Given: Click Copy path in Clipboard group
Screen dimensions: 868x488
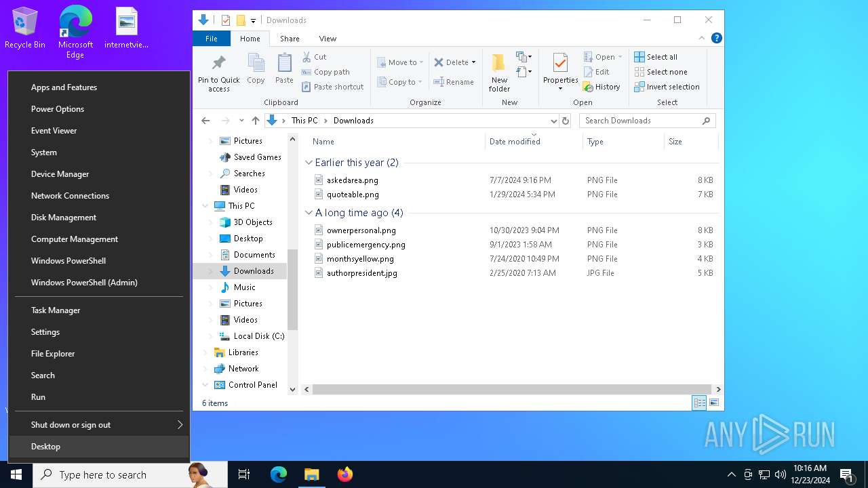Looking at the screenshot, I should [x=325, y=72].
